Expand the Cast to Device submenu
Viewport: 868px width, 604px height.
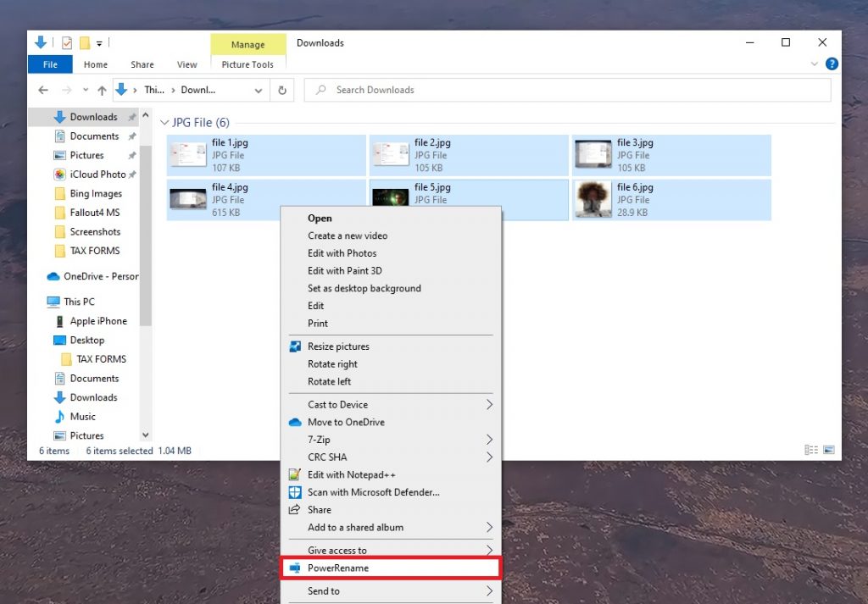click(391, 404)
